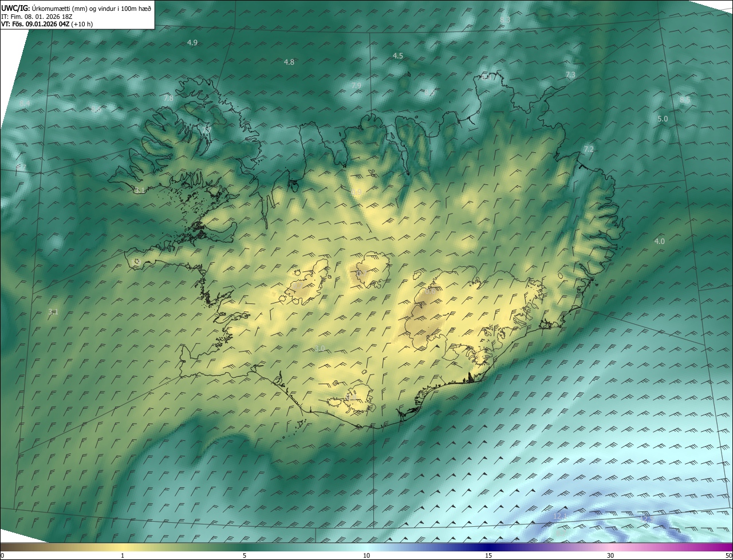Click the 10 tick on the color scale
This screenshot has height=560, width=733.
pos(366,555)
